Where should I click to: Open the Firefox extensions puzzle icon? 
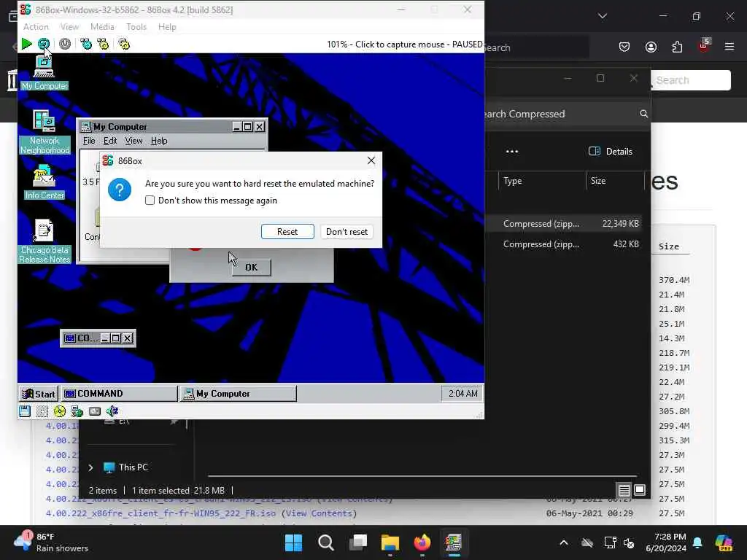677,47
